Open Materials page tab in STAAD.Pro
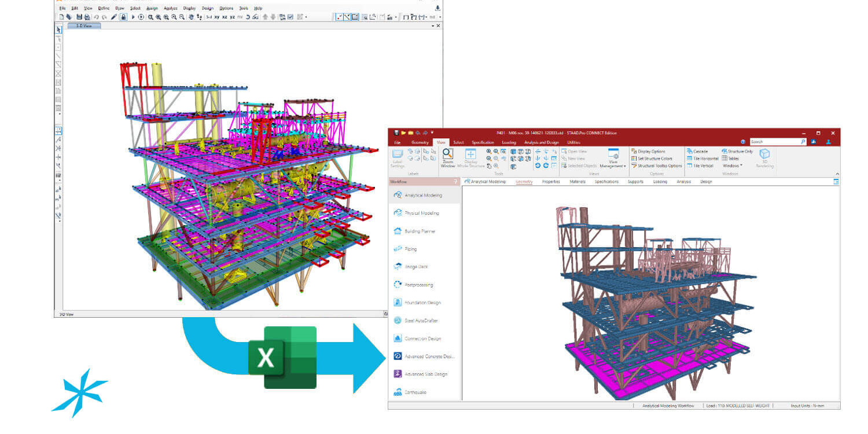 point(578,182)
